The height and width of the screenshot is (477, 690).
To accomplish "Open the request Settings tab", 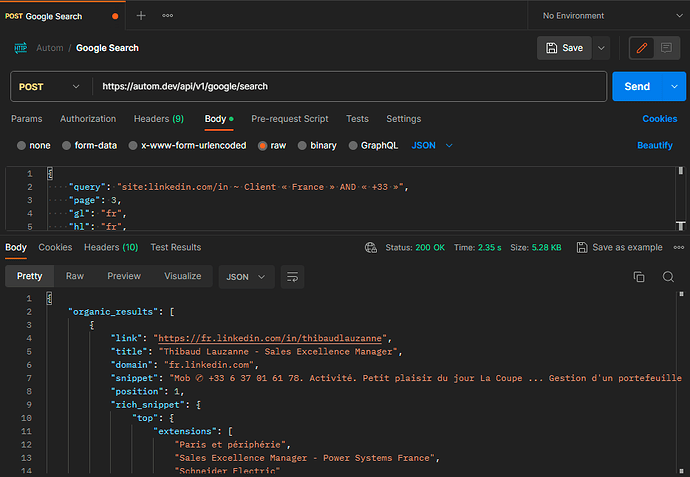I will tap(404, 119).
